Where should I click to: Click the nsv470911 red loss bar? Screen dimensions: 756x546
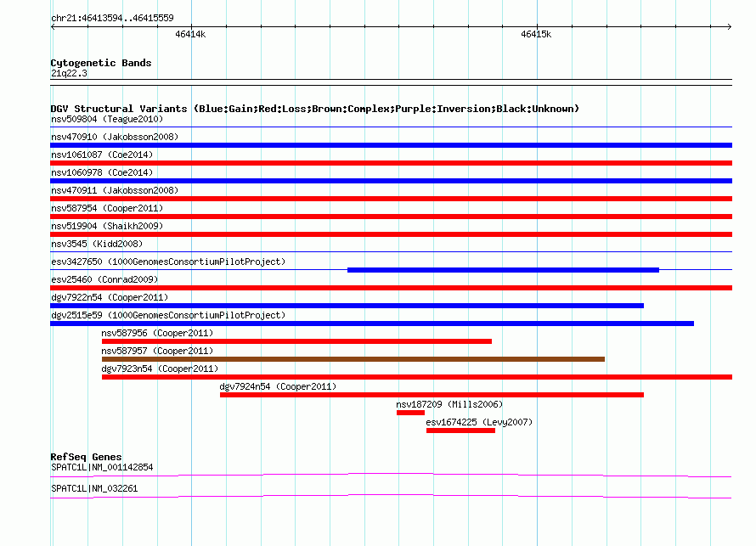[x=391, y=199]
